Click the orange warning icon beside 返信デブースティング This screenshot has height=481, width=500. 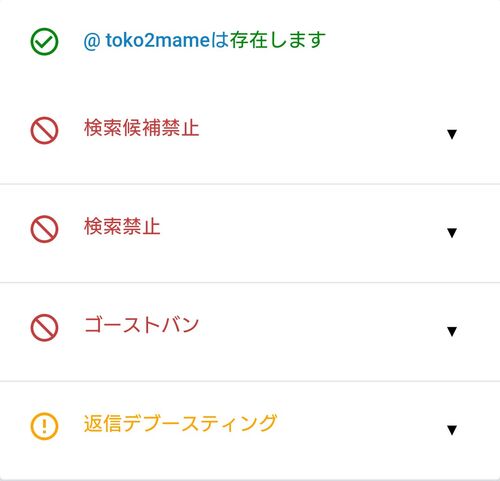point(44,426)
